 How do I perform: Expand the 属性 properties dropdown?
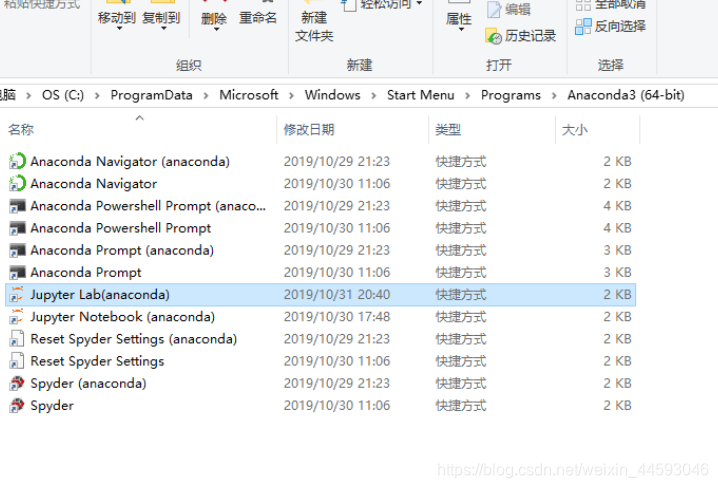(x=461, y=29)
